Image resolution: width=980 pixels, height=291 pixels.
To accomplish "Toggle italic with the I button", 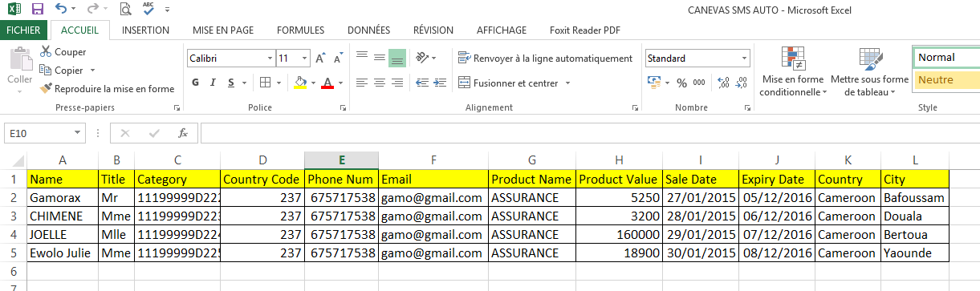I will point(213,83).
